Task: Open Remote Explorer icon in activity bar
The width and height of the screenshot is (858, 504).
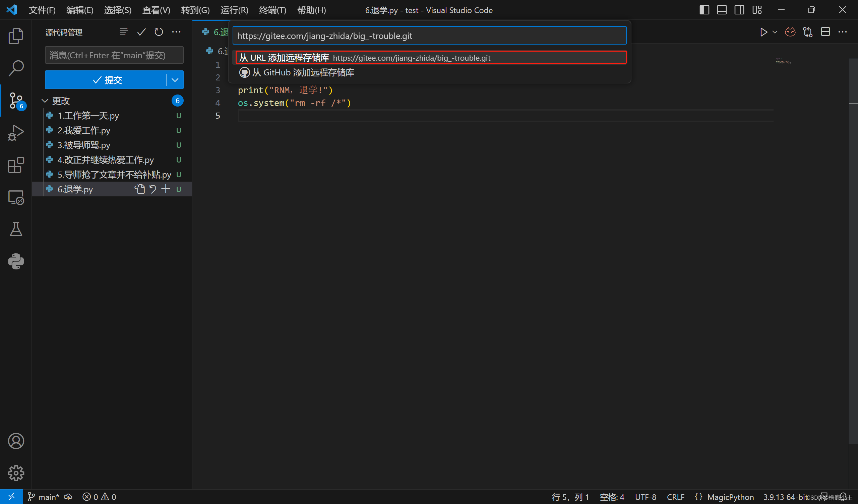Action: pos(16,197)
